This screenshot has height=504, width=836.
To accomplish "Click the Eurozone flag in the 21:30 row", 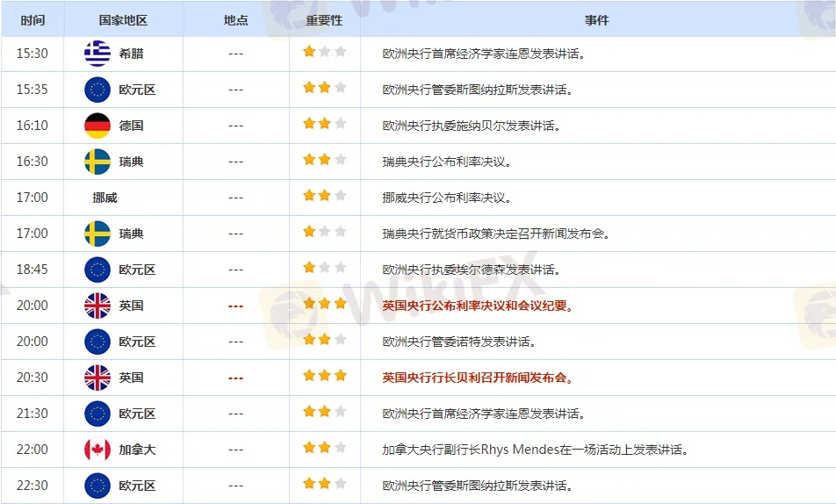I will click(x=97, y=414).
